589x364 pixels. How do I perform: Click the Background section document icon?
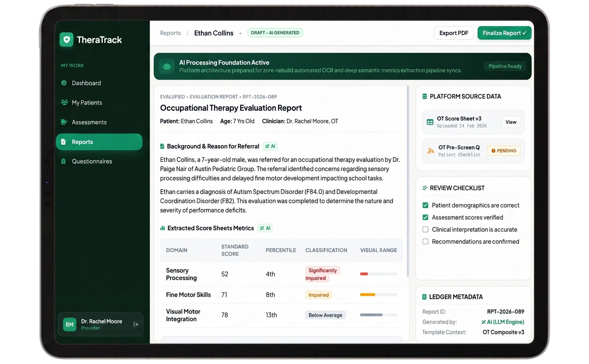[x=162, y=146]
